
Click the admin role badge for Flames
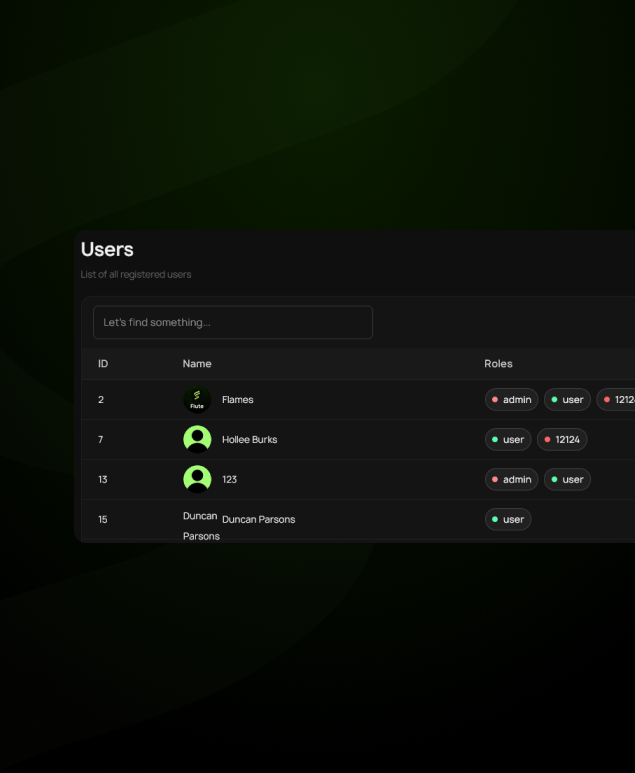512,400
